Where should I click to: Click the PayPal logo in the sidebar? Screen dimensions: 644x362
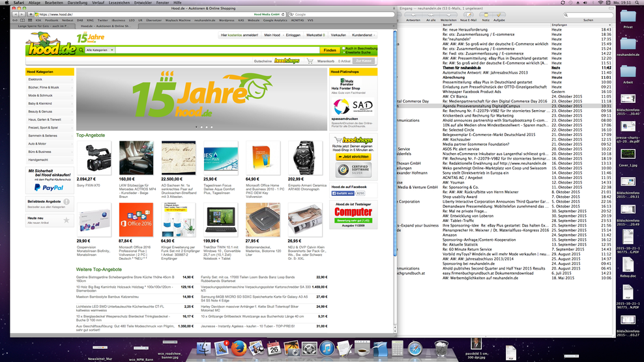pyautogui.click(x=49, y=188)
